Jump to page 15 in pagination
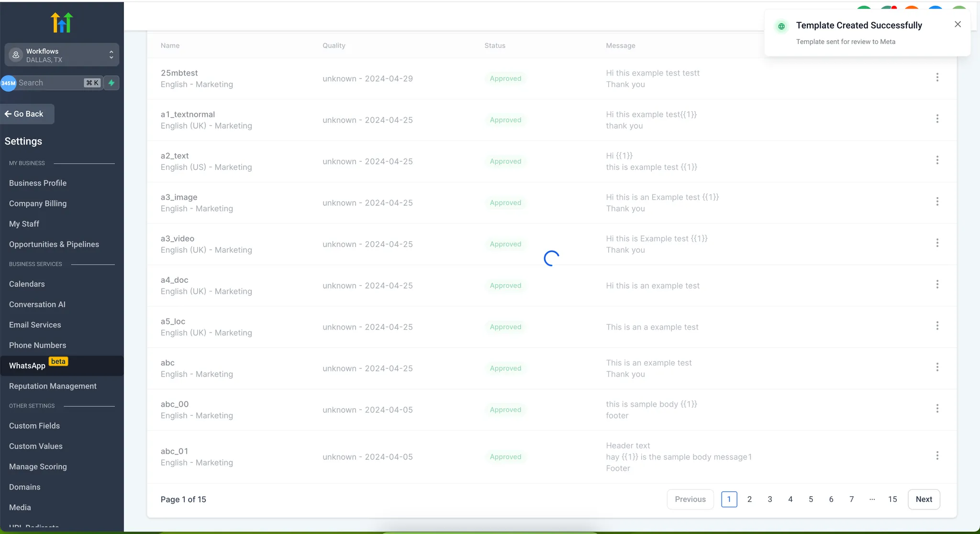The image size is (980, 534). click(x=892, y=499)
